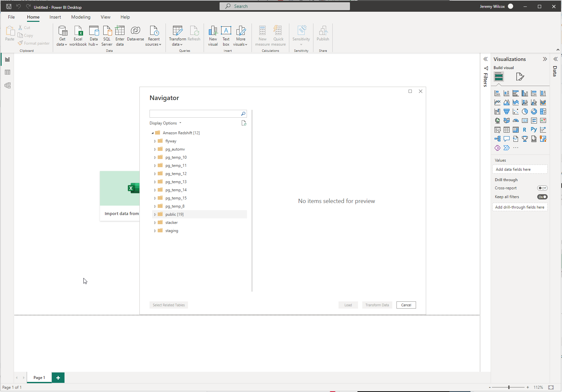This screenshot has width=562, height=392.
Task: Expand the pg_automv folder
Action: click(x=155, y=149)
